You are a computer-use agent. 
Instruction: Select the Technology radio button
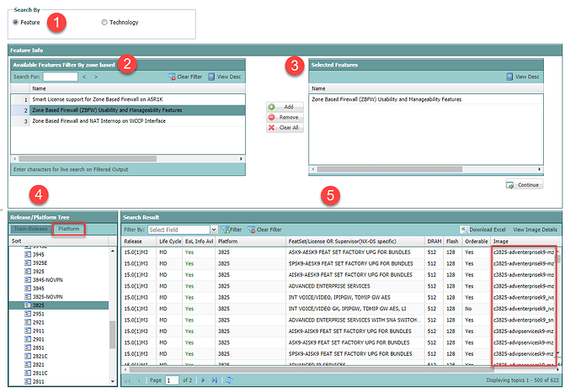(104, 22)
